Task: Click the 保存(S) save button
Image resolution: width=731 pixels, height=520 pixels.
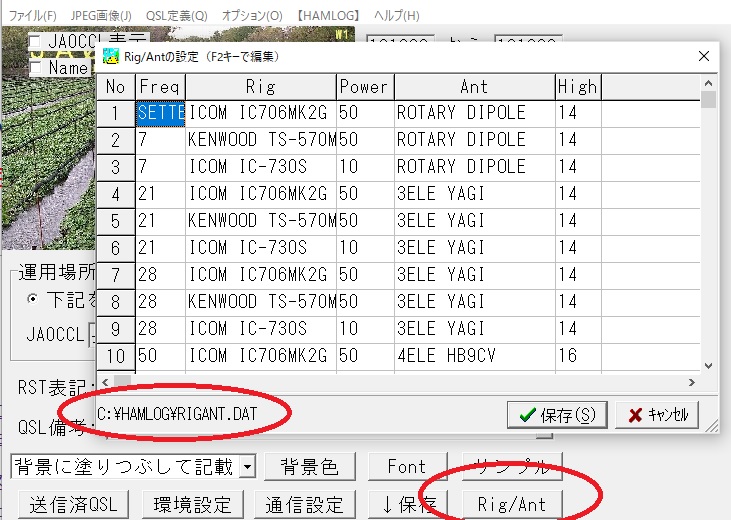Action: click(557, 414)
